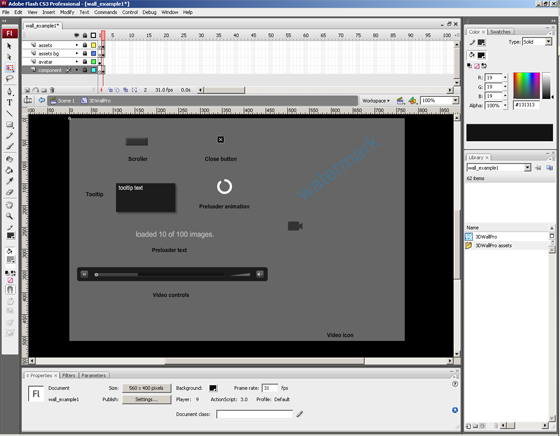The height and width of the screenshot is (436, 560).
Task: Click Scene 1 in the edit bar
Action: pyautogui.click(x=63, y=101)
